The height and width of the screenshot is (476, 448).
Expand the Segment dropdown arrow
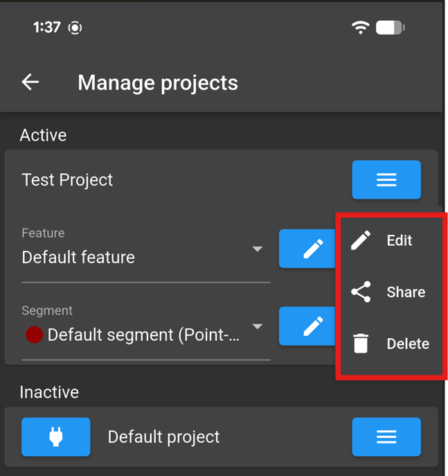point(257,326)
